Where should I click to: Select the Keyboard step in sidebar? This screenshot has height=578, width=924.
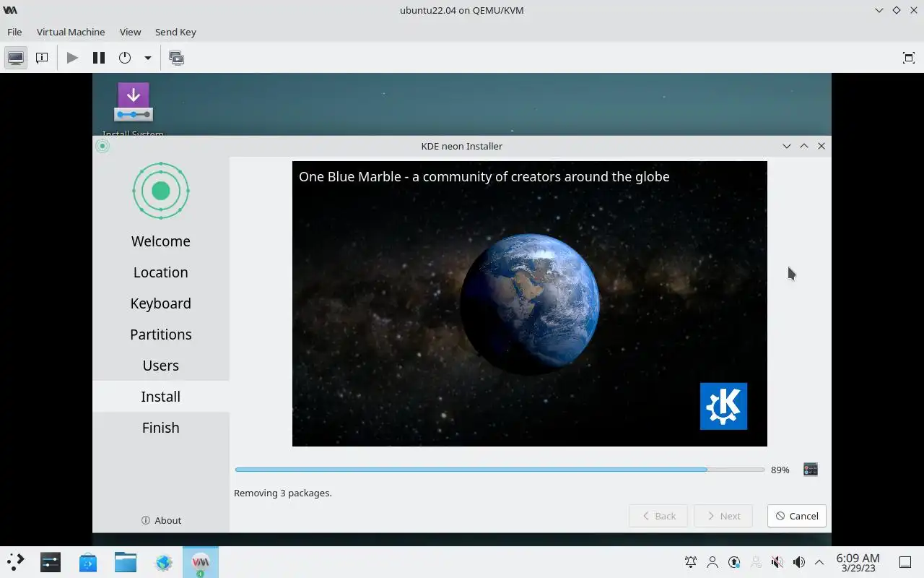coord(161,303)
